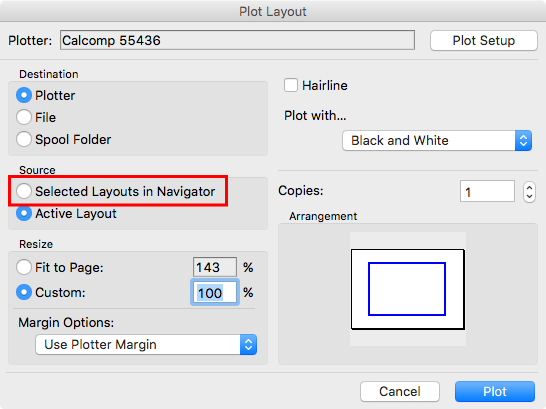This screenshot has height=409, width=546.
Task: Click the blue Plot button
Action: (494, 392)
